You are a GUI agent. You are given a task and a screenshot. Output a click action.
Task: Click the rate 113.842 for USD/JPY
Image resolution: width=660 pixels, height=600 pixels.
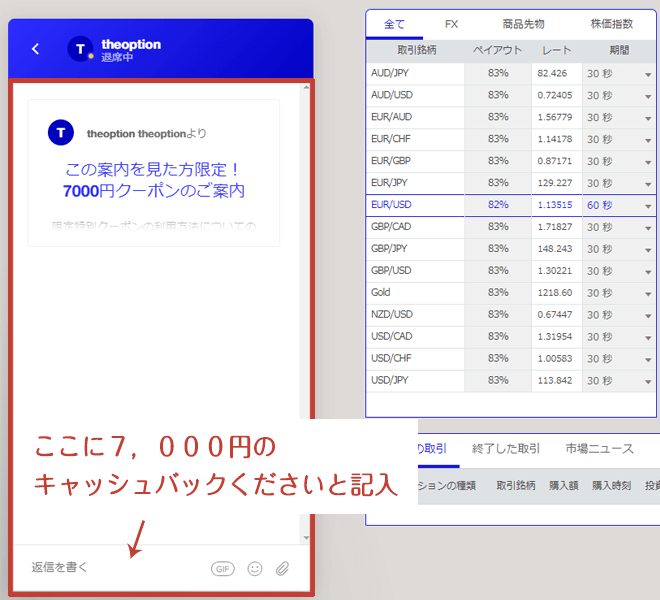[x=555, y=380]
